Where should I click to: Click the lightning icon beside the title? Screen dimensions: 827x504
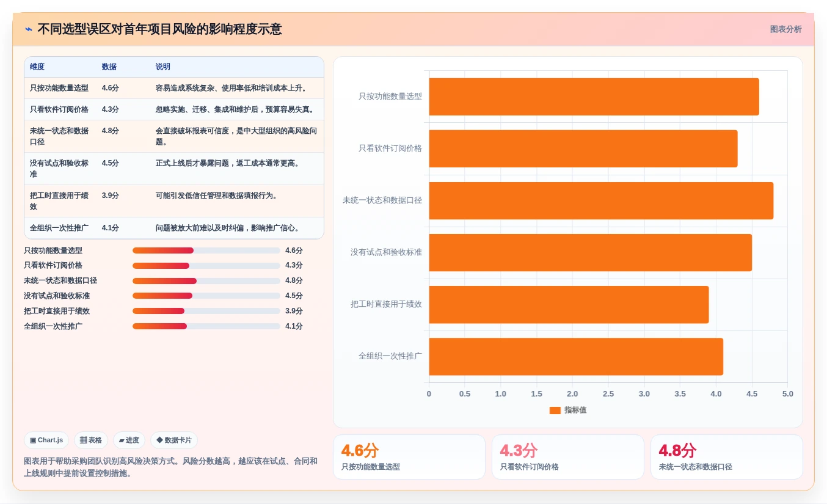click(29, 29)
